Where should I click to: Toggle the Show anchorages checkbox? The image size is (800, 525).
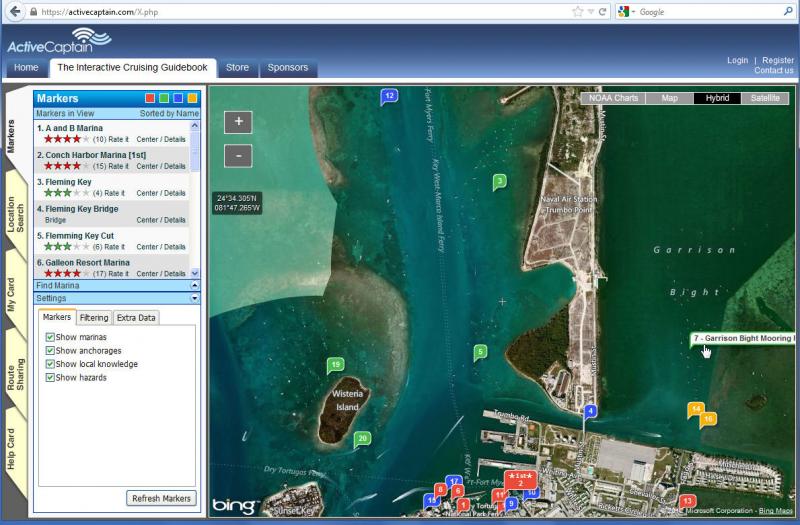[50, 351]
